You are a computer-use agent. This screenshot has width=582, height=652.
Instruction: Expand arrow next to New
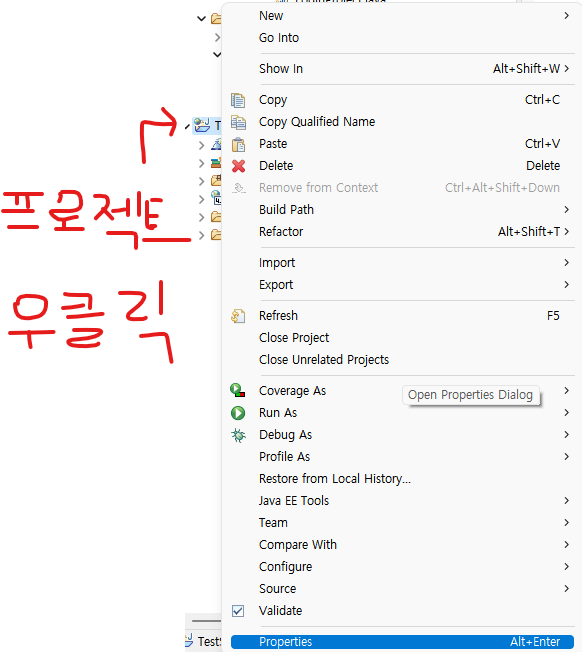coord(566,16)
